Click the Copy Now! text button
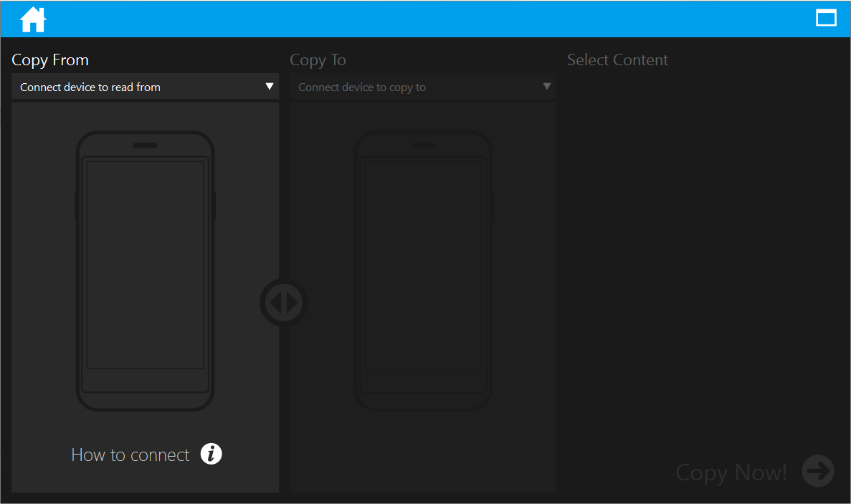851x504 pixels. coord(731,472)
